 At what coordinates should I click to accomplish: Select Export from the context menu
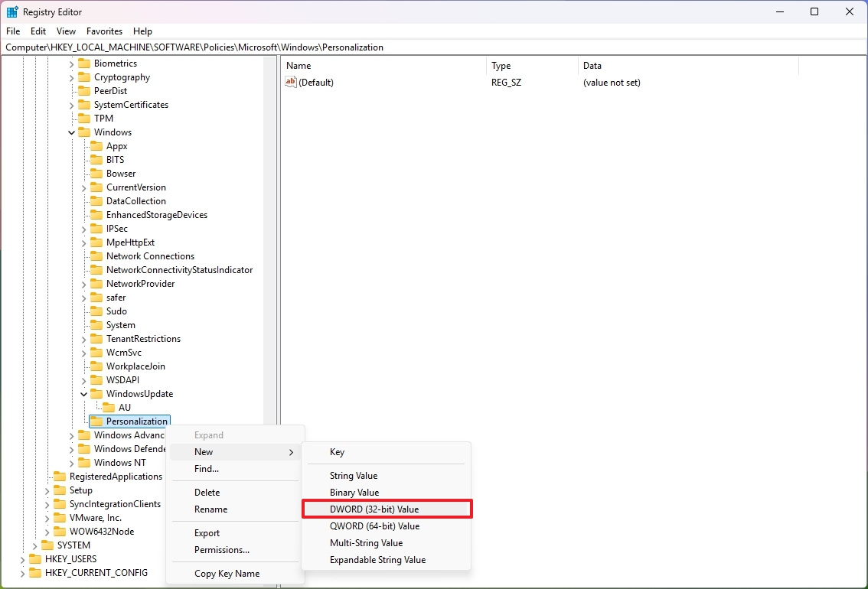(x=207, y=532)
